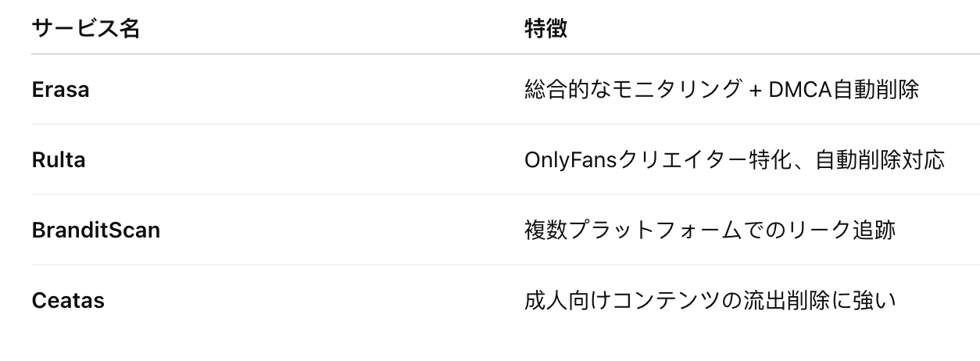The height and width of the screenshot is (361, 980).
Task: Click 自動削除 after DMCA in Erasa's row
Action: click(876, 90)
